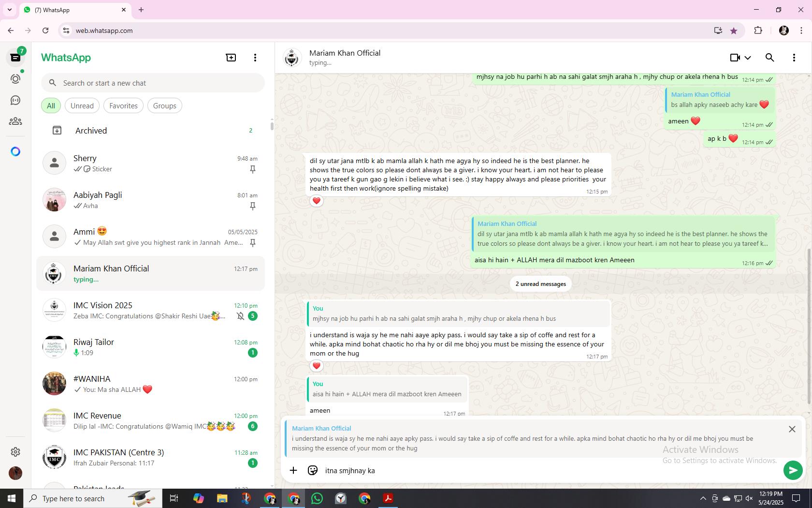This screenshot has width=812, height=508.
Task: Open WhatsApp Settings gear
Action: pyautogui.click(x=15, y=451)
